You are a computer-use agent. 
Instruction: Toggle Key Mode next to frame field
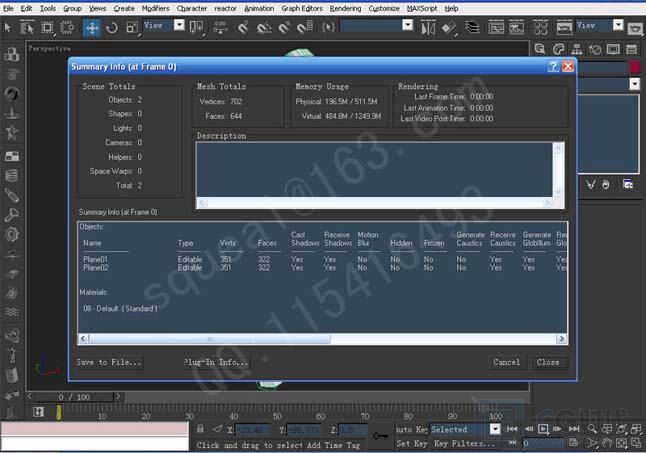point(512,443)
